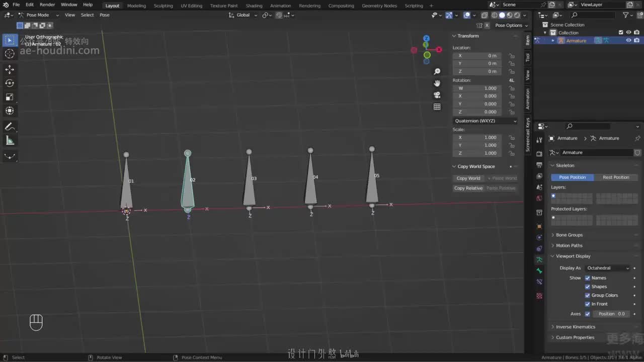Image resolution: width=644 pixels, height=362 pixels.
Task: Open the Bone Constraints properties tab icon
Action: (x=539, y=282)
